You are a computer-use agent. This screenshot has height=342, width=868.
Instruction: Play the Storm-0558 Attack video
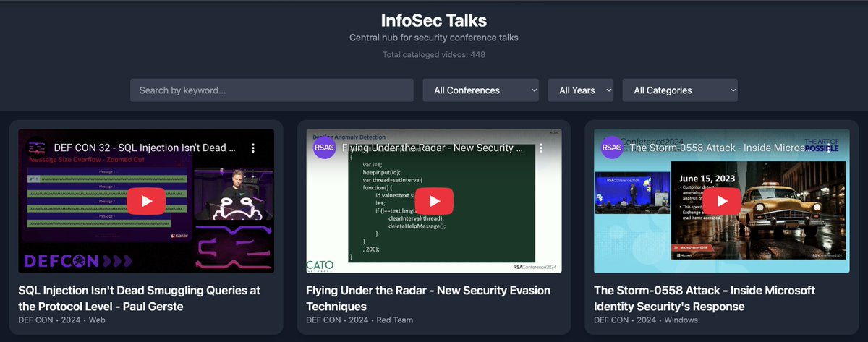point(722,201)
